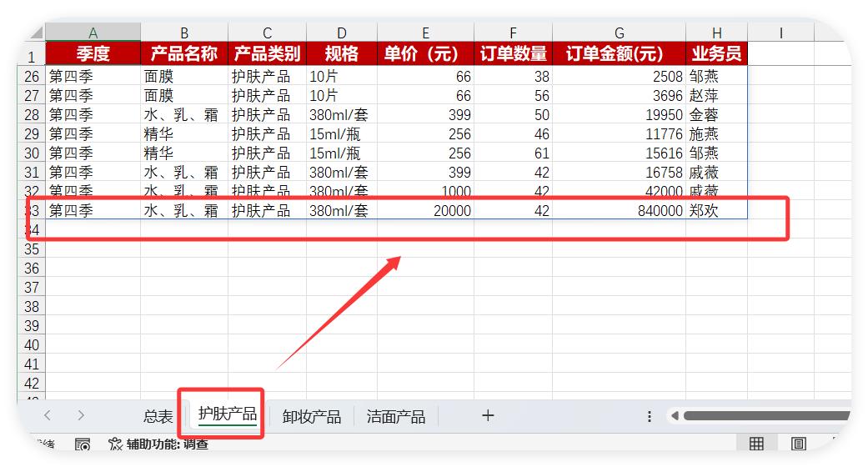Switch to Normal view icon
Viewport: 868px width, 467px height.
point(756,443)
